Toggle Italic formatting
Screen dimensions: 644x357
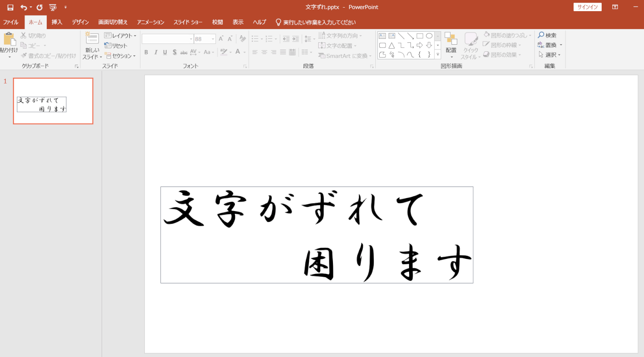(x=156, y=52)
